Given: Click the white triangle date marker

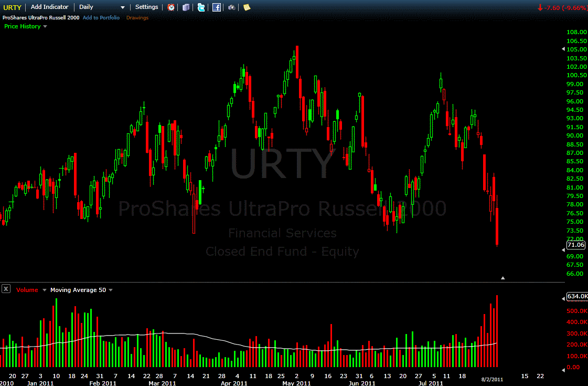Looking at the screenshot, I should 503,278.
